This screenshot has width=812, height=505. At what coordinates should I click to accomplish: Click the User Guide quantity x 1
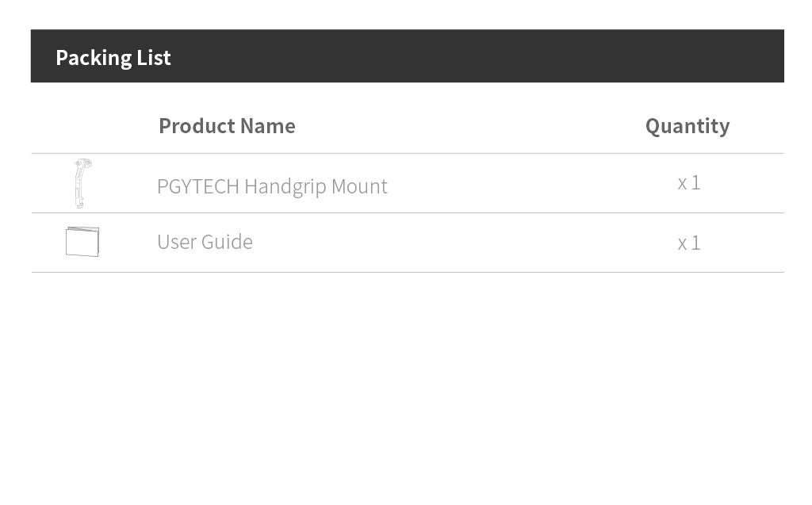click(688, 243)
